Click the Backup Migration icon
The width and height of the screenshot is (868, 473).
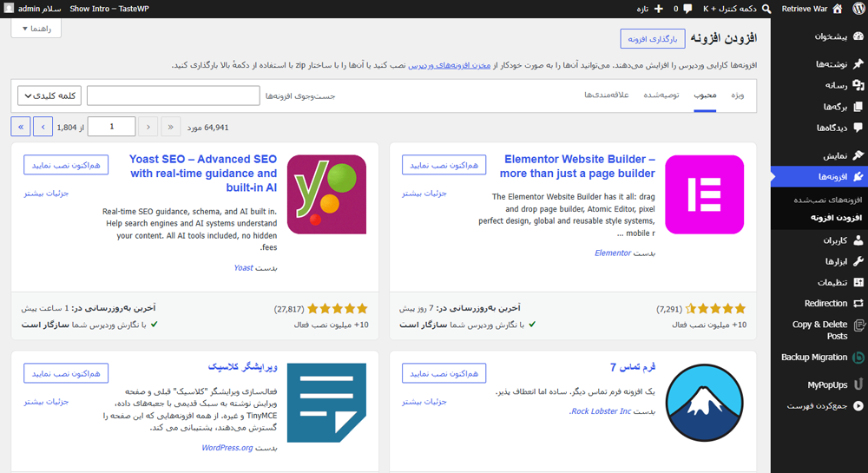[858, 358]
